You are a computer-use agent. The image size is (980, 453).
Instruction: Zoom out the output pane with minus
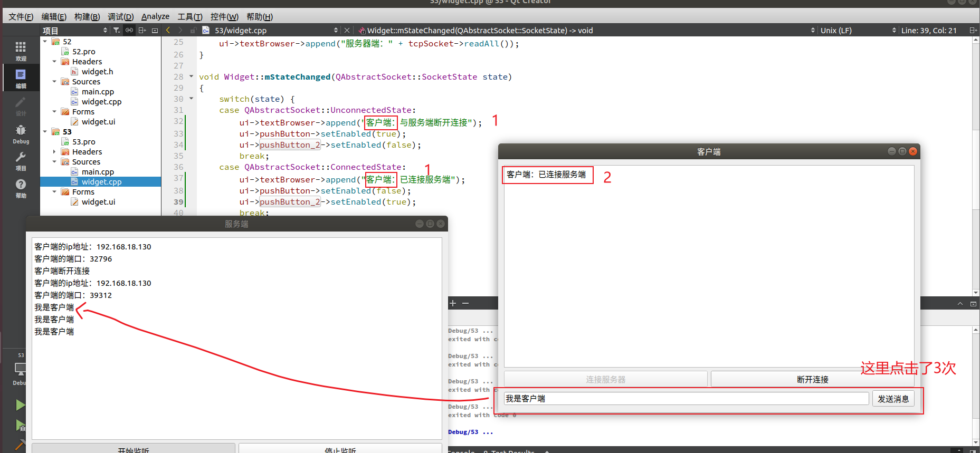click(465, 303)
